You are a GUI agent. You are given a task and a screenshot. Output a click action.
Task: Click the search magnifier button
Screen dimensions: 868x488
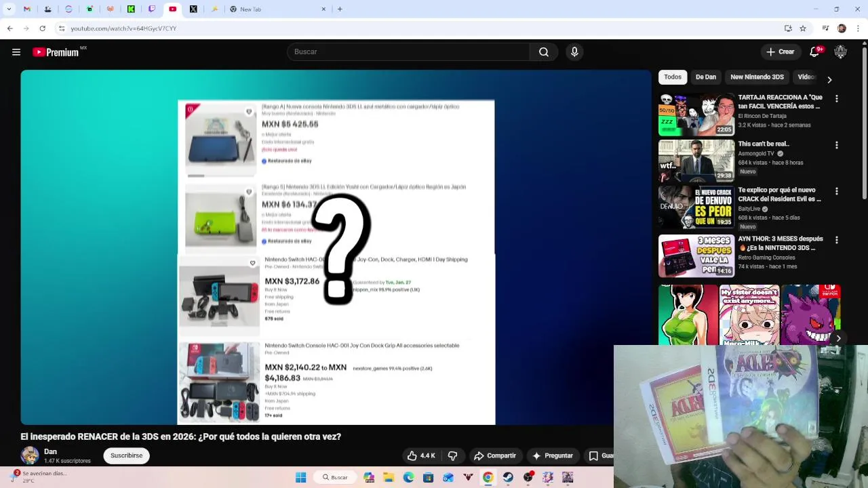coord(544,52)
